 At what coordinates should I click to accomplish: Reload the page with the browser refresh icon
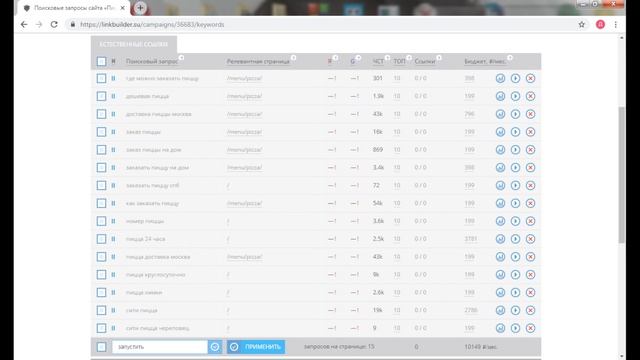tap(54, 24)
